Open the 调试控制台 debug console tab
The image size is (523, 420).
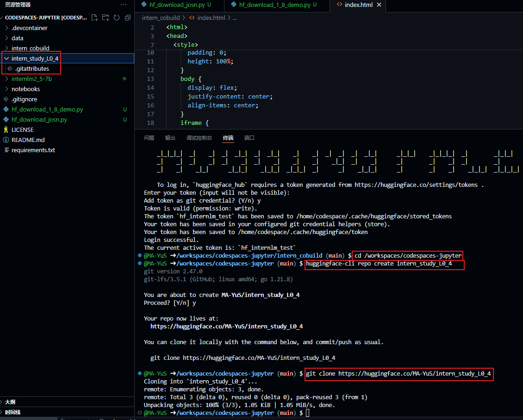tap(199, 138)
